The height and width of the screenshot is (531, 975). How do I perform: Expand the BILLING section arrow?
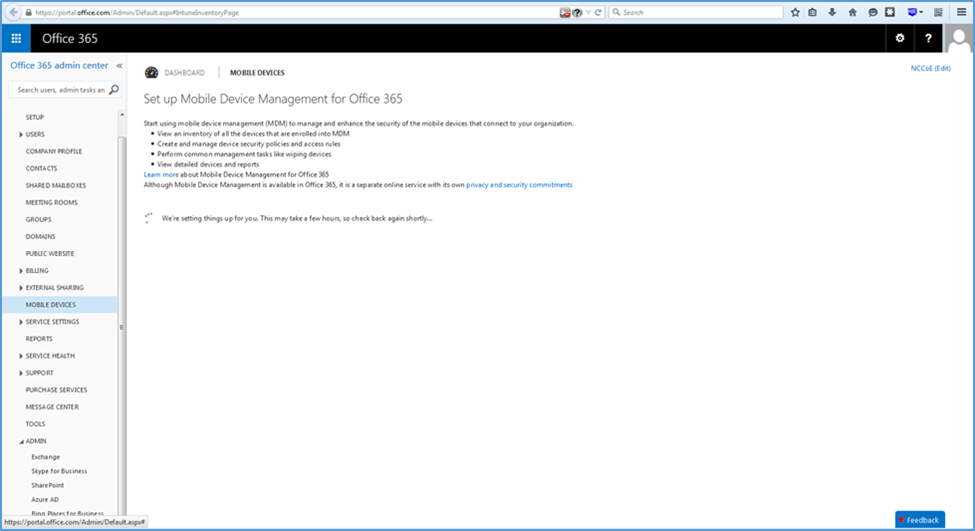tap(21, 270)
